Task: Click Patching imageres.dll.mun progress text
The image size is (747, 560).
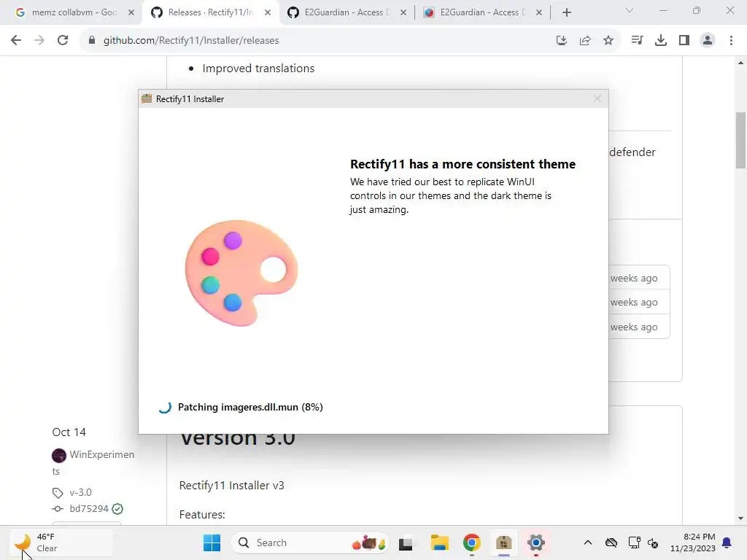Action: tap(250, 407)
